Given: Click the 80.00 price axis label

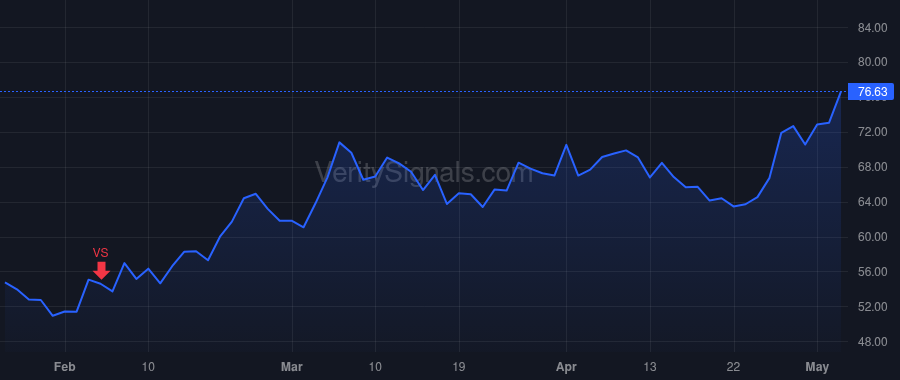Looking at the screenshot, I should point(872,62).
